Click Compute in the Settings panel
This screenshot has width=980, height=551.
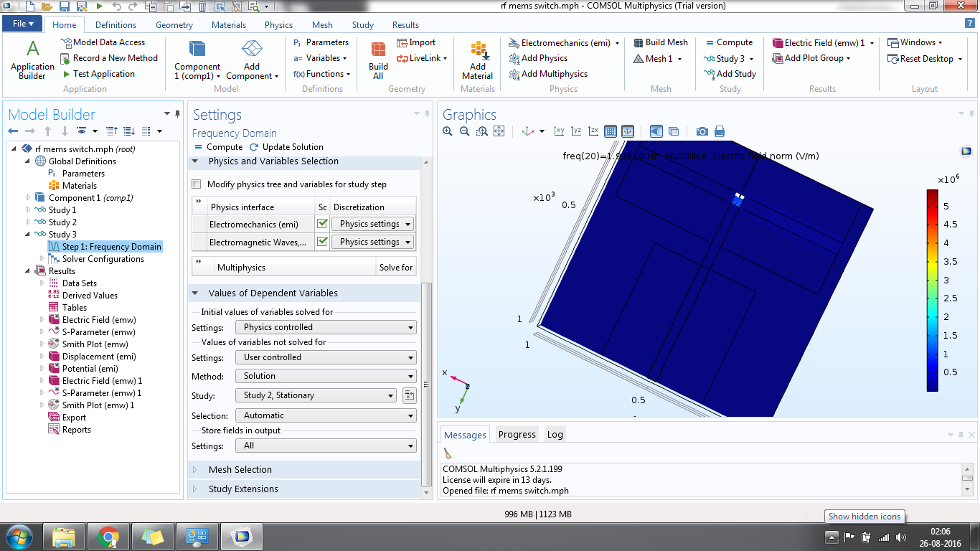[x=218, y=147]
